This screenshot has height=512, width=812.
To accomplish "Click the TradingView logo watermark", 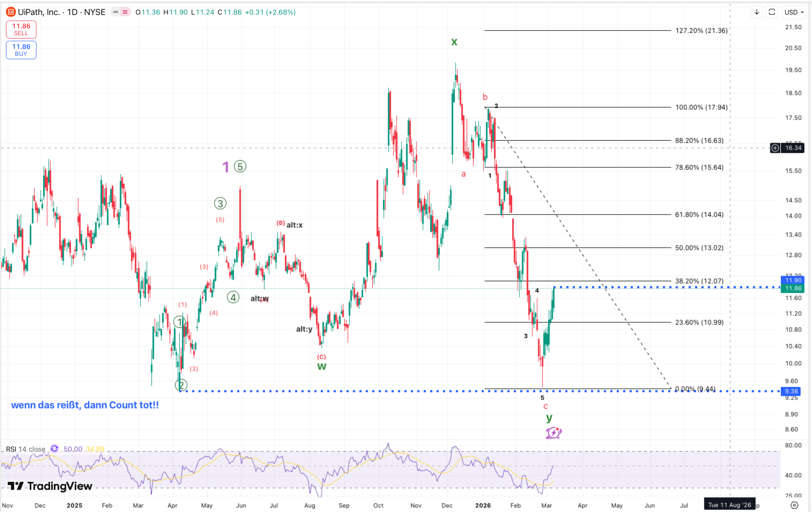I will pyautogui.click(x=50, y=486).
